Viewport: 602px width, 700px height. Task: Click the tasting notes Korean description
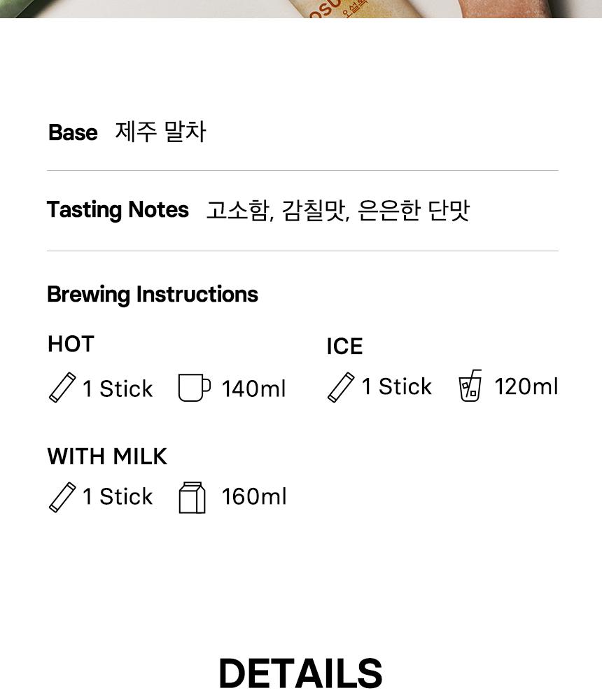(x=337, y=210)
